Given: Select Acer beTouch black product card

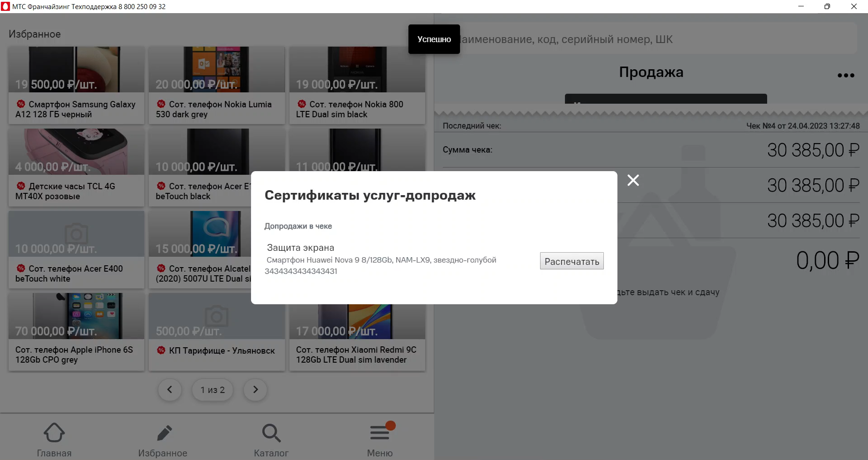Looking at the screenshot, I should coord(200,168).
